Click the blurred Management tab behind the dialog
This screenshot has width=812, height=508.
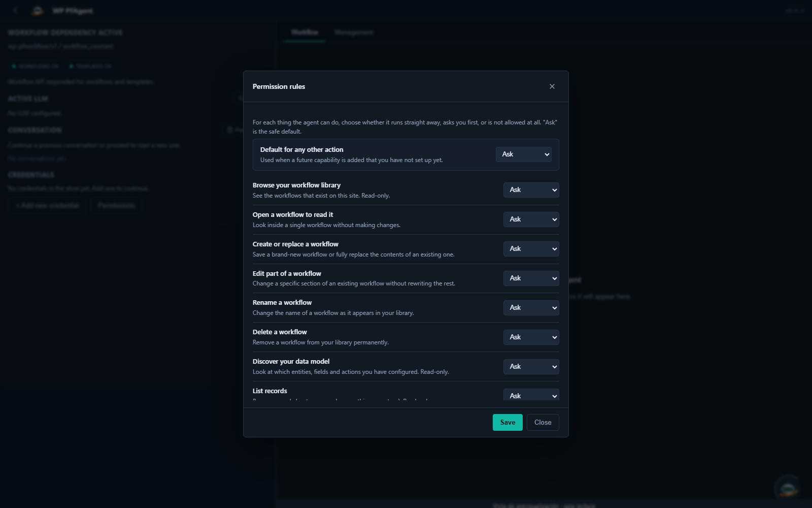coord(354,33)
